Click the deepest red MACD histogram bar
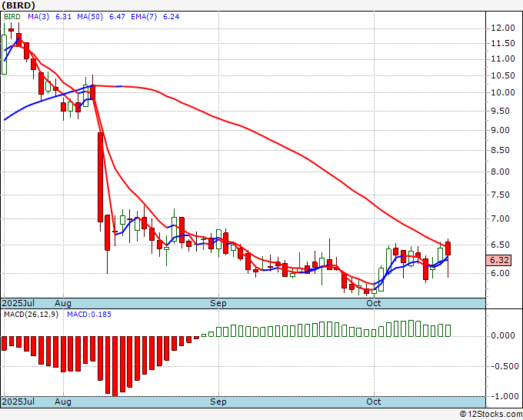 (x=115, y=366)
